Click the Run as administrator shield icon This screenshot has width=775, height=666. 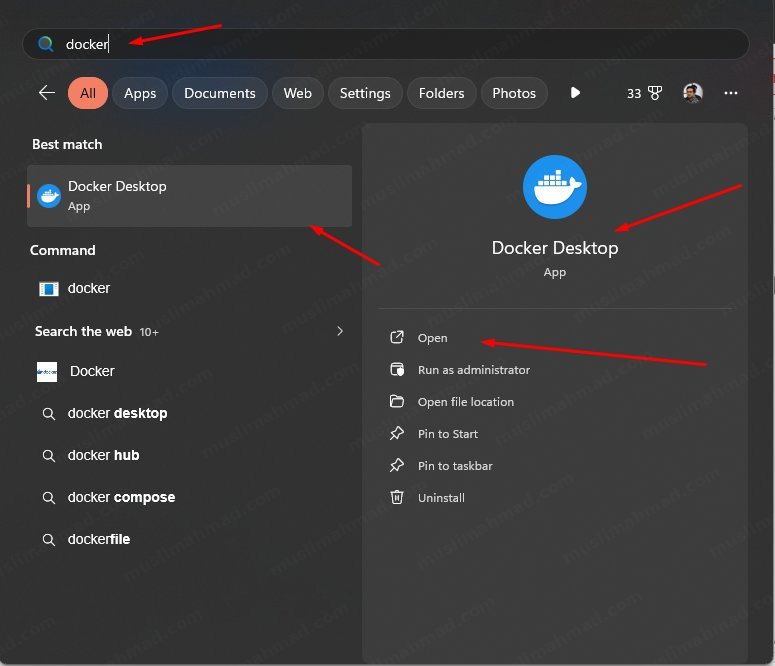(x=397, y=369)
